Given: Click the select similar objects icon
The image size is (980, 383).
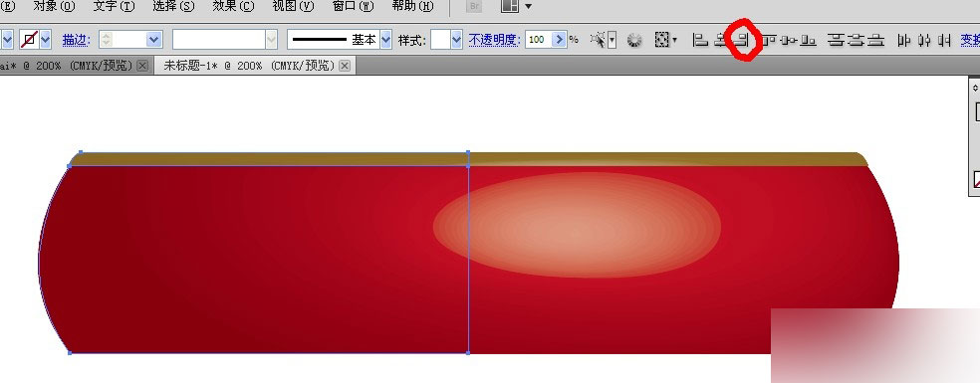Looking at the screenshot, I should [599, 40].
